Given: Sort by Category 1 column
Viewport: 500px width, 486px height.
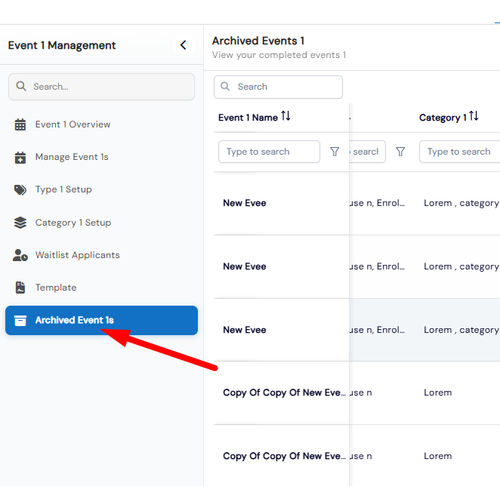Looking at the screenshot, I should point(474,116).
